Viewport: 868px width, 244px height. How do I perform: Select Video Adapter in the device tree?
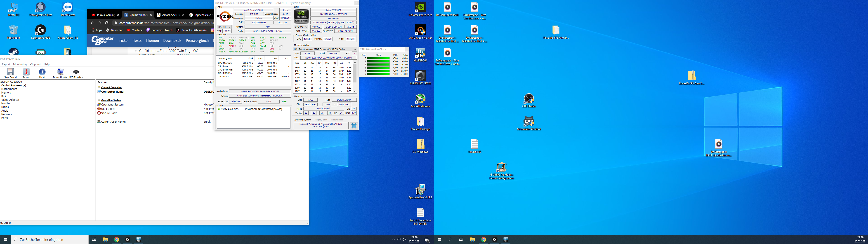10,100
